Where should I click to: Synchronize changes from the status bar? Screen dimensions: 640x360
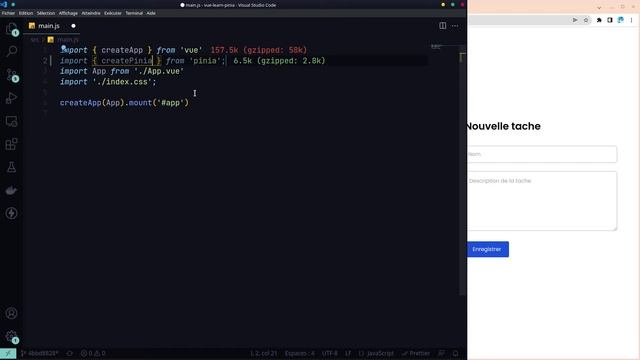click(70, 353)
